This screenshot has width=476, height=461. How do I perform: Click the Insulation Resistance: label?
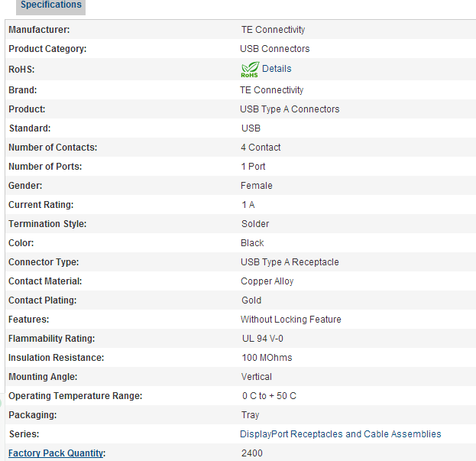click(57, 358)
